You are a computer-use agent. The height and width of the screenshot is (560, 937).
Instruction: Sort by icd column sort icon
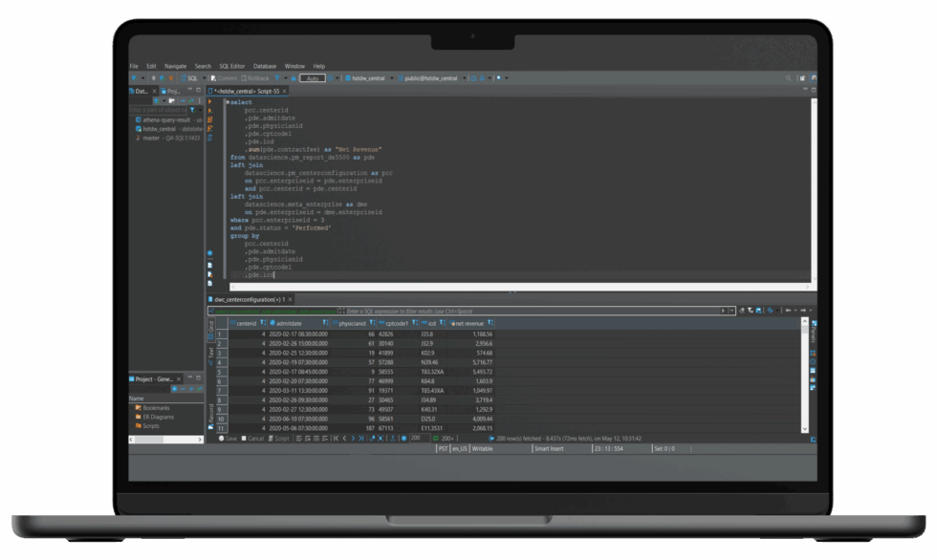coord(442,323)
